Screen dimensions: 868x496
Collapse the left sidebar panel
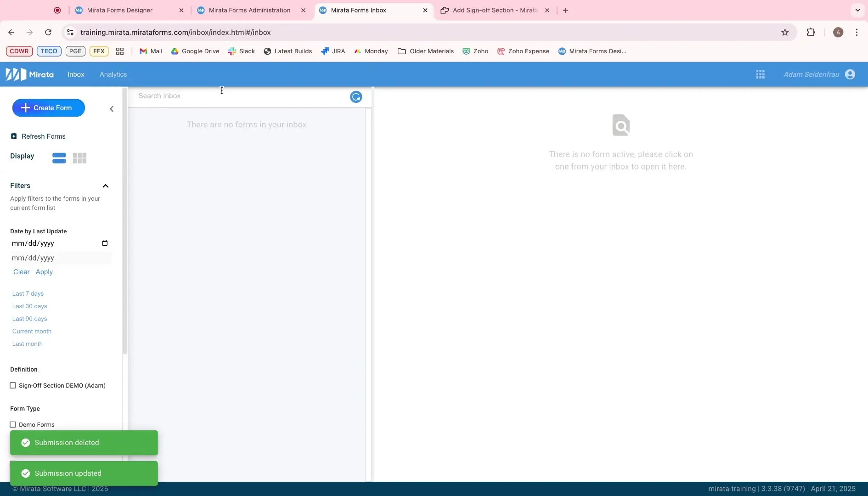(x=111, y=109)
